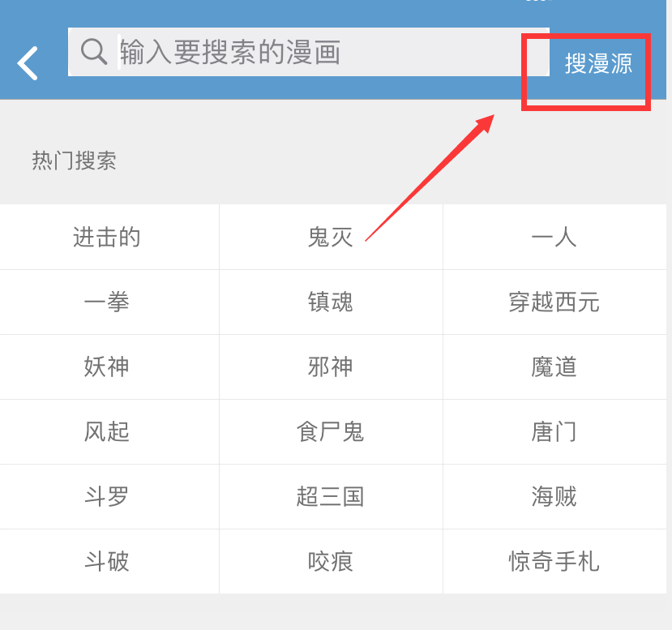This screenshot has height=630, width=672.
Task: Choose hot search term 鬼灭
Action: tap(331, 237)
